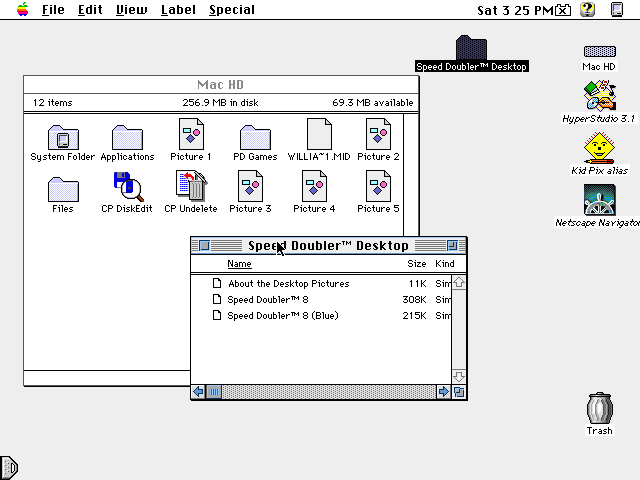640x480 pixels.
Task: Click the horizontal scroll thumb in Speed Doubler window
Action: tap(213, 392)
